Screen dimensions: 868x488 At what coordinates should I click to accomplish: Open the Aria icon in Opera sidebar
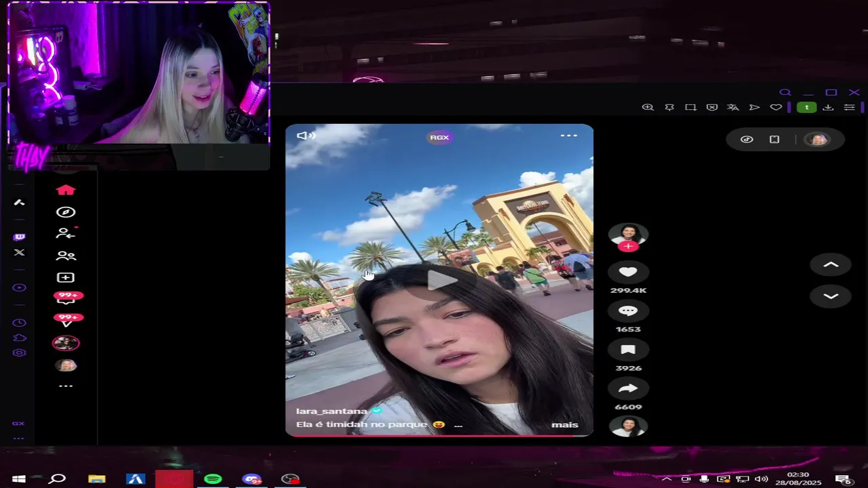19,202
